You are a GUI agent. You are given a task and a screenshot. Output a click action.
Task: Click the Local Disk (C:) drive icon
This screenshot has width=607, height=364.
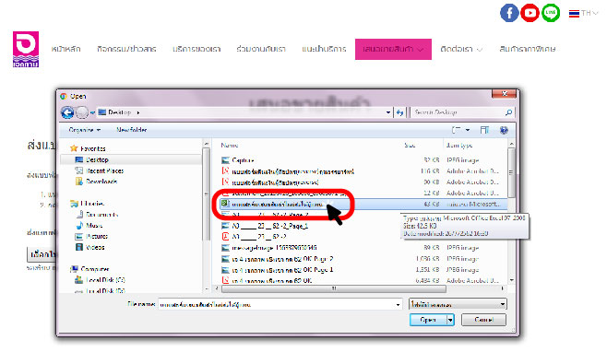pyautogui.click(x=78, y=279)
